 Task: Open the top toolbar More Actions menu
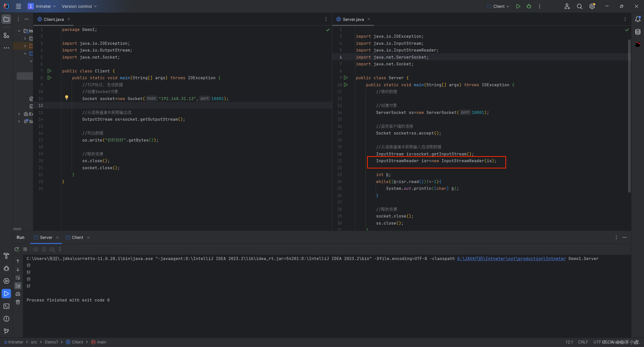coord(539,6)
